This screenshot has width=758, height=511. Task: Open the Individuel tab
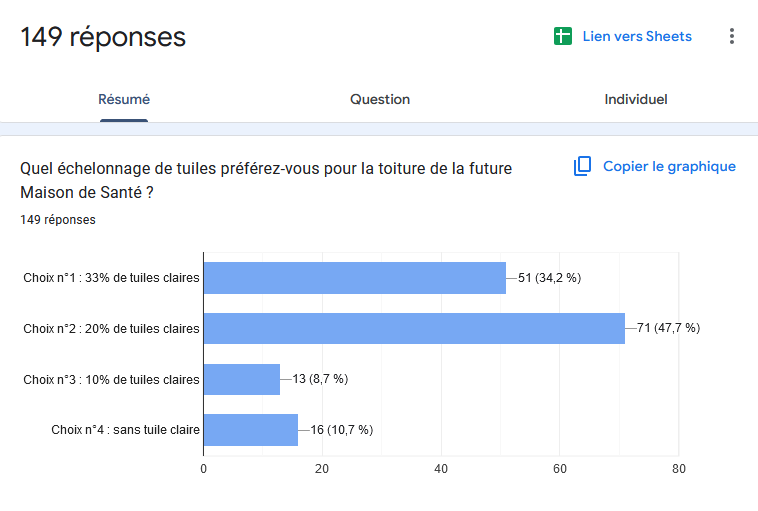(636, 99)
